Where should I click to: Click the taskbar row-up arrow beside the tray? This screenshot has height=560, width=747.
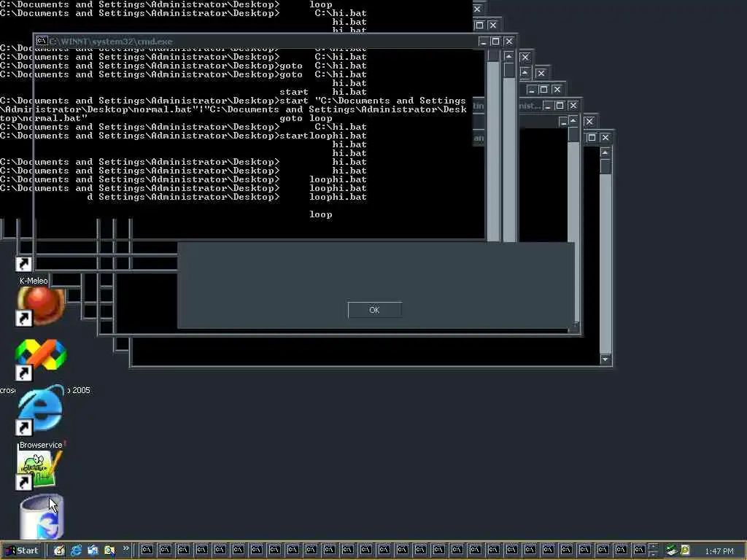pos(653,547)
